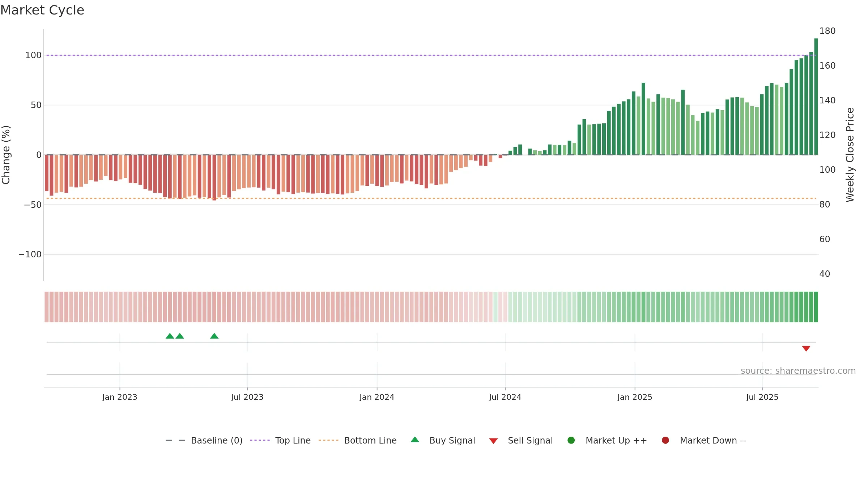Click the 40 tick on the right axis
Screen dimensions: 868x488
[x=825, y=274]
